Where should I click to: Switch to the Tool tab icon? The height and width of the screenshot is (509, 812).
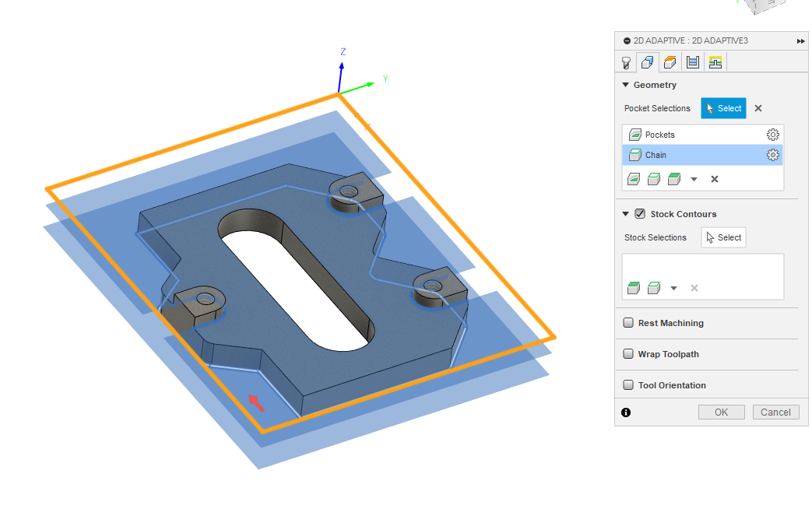coord(626,61)
